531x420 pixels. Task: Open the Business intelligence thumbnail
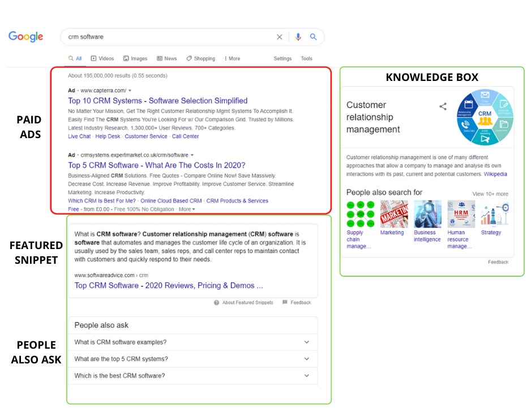pyautogui.click(x=428, y=214)
